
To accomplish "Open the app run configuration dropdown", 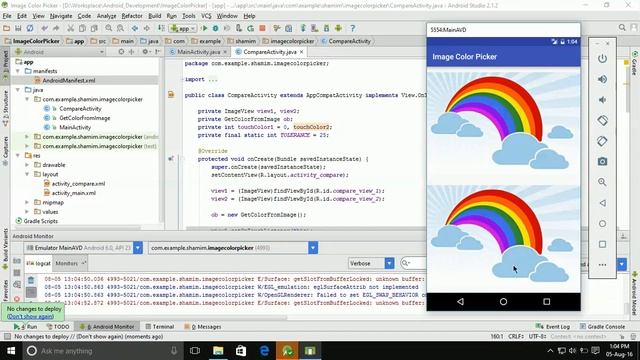I will click(x=184, y=28).
